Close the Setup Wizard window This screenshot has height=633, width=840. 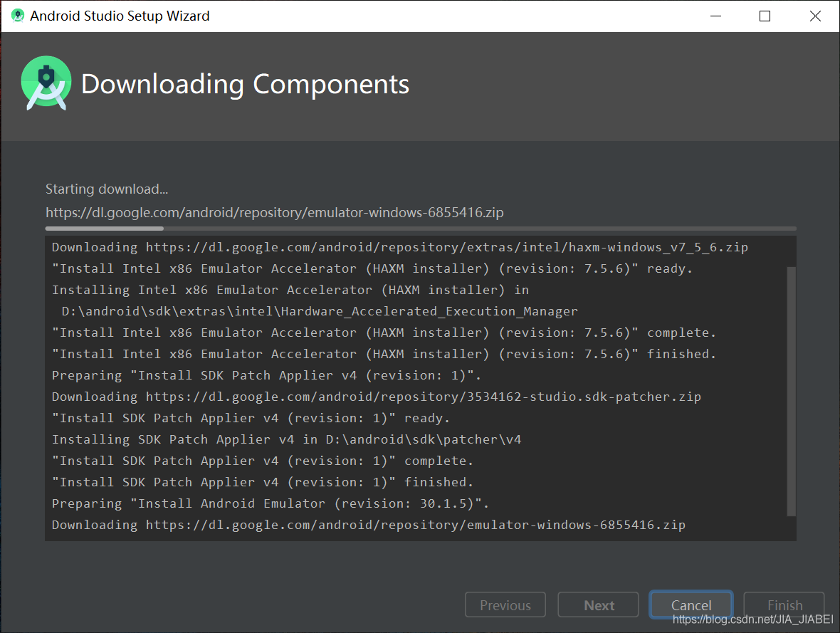click(815, 16)
